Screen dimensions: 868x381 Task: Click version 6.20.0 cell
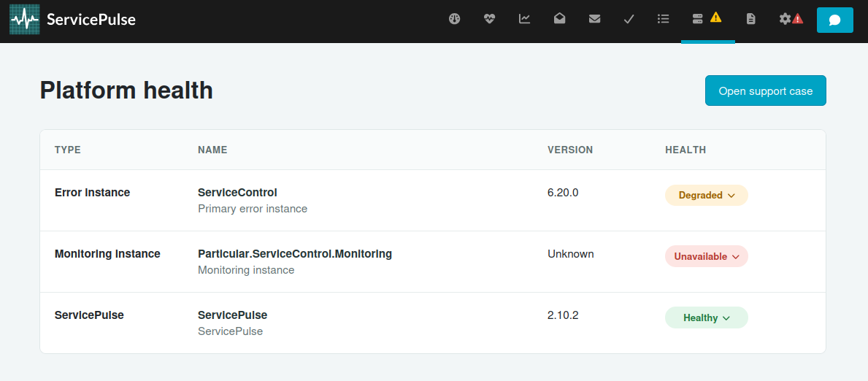coord(563,193)
